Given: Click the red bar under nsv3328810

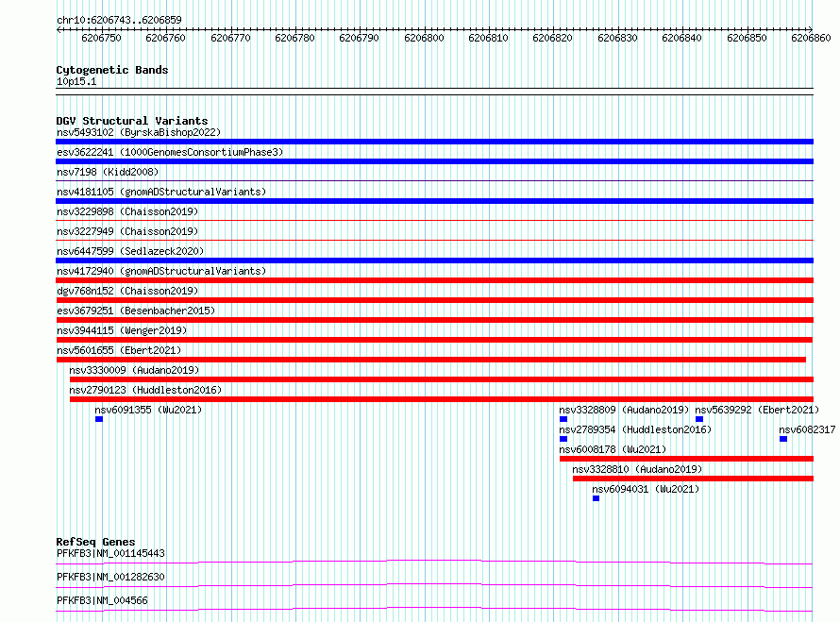Looking at the screenshot, I should 693,479.
